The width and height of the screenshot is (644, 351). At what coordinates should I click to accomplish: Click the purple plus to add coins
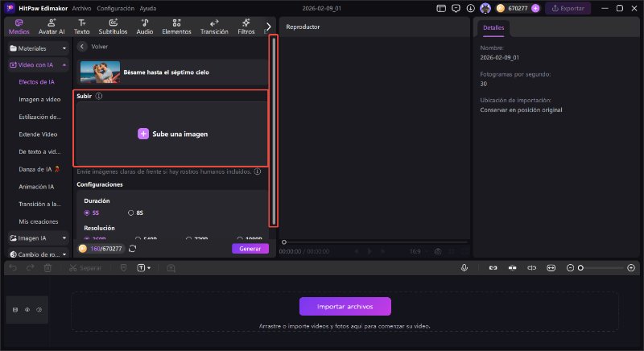(x=535, y=8)
